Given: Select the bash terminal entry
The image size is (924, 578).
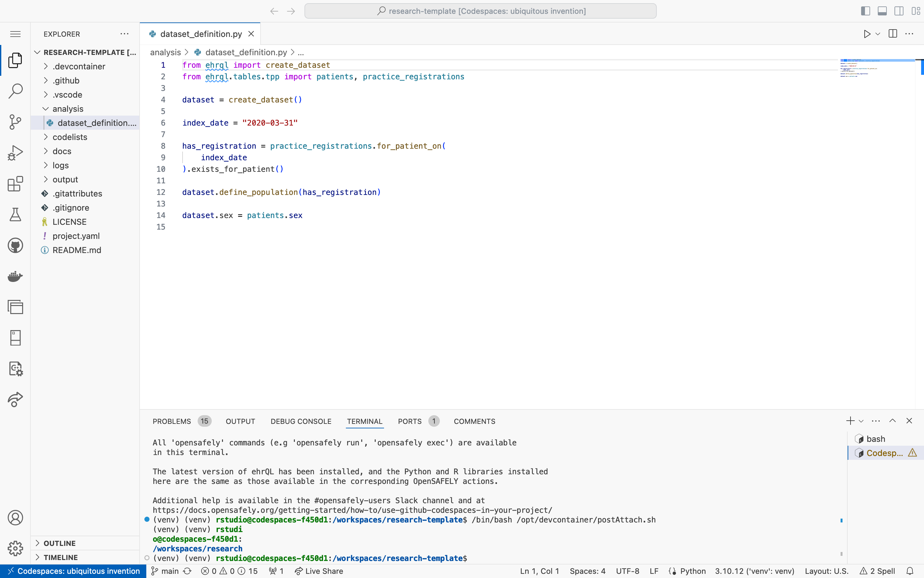Looking at the screenshot, I should click(886, 439).
